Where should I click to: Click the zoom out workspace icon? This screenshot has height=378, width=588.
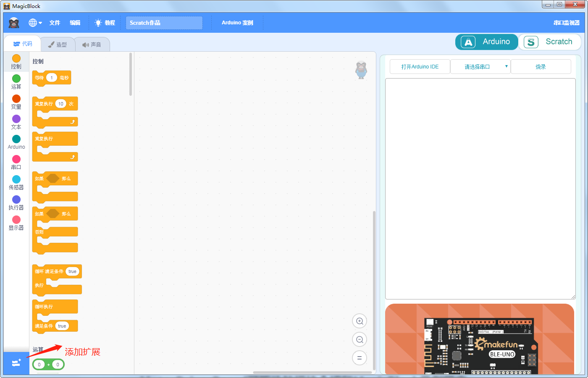point(360,340)
